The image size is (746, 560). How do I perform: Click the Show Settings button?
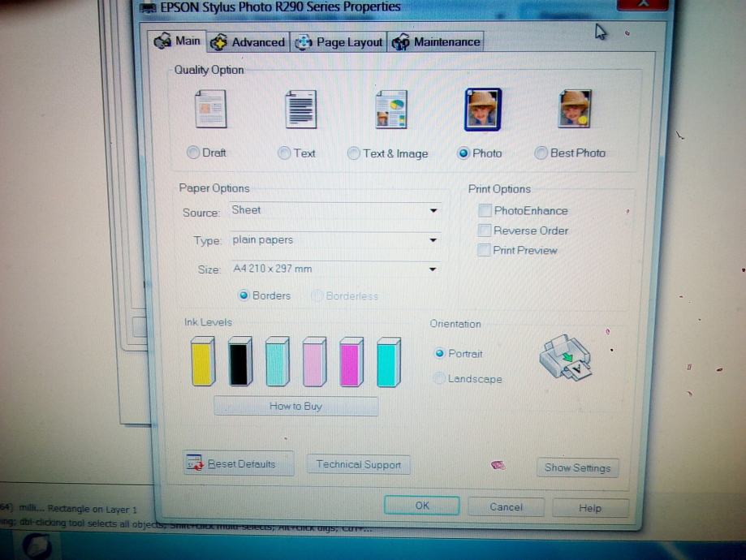tap(577, 467)
